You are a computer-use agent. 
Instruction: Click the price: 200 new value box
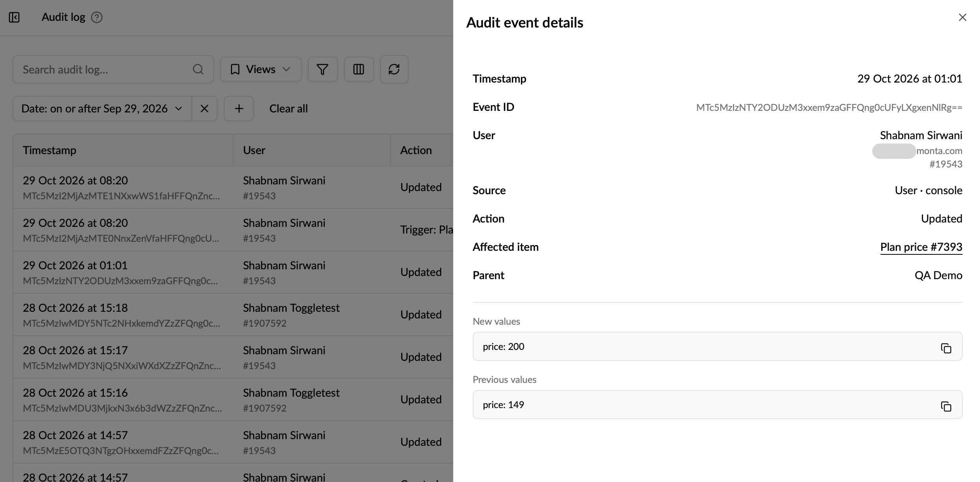coord(717,346)
